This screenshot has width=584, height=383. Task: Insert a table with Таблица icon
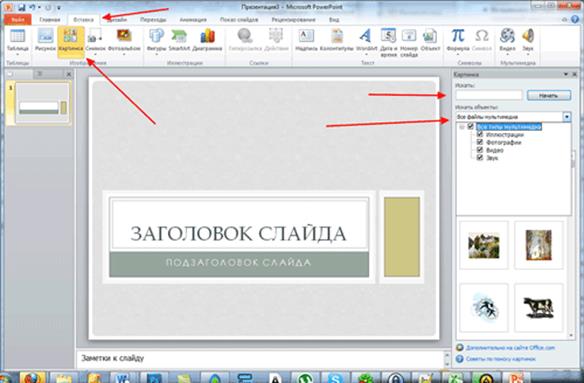(17, 41)
